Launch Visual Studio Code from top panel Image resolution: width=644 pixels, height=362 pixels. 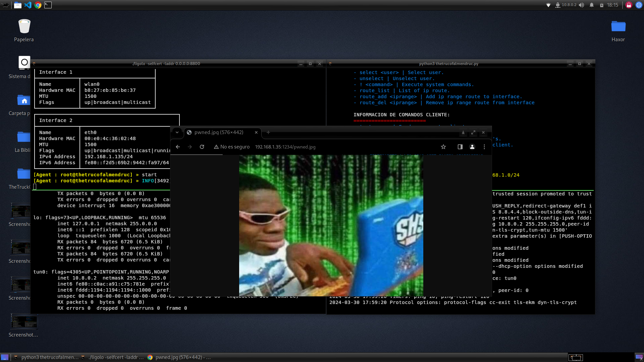coord(28,5)
